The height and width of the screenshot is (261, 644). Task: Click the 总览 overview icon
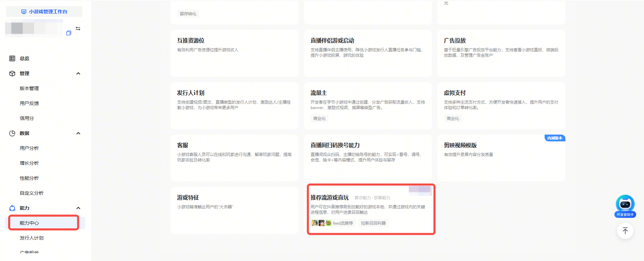click(12, 58)
